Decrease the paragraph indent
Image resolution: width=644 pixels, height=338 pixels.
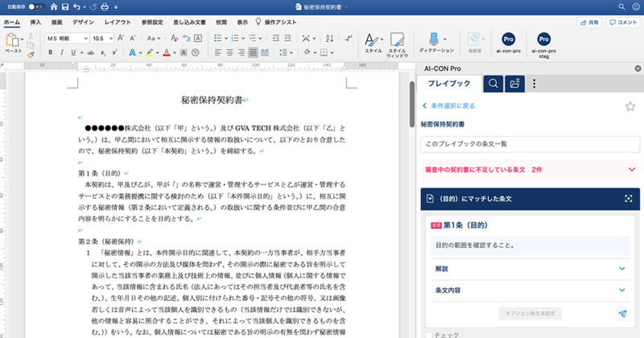[x=275, y=38]
